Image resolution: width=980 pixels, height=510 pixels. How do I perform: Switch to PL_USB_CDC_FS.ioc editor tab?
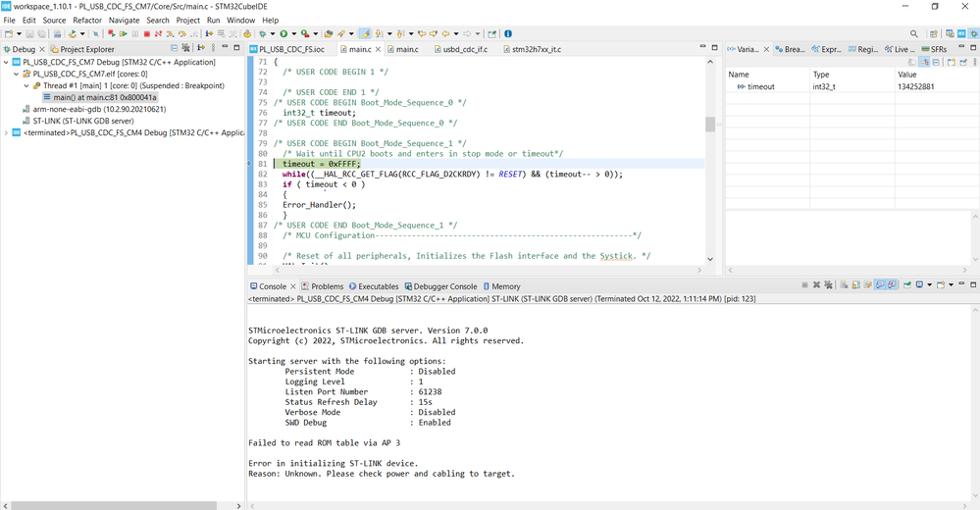tap(287, 49)
